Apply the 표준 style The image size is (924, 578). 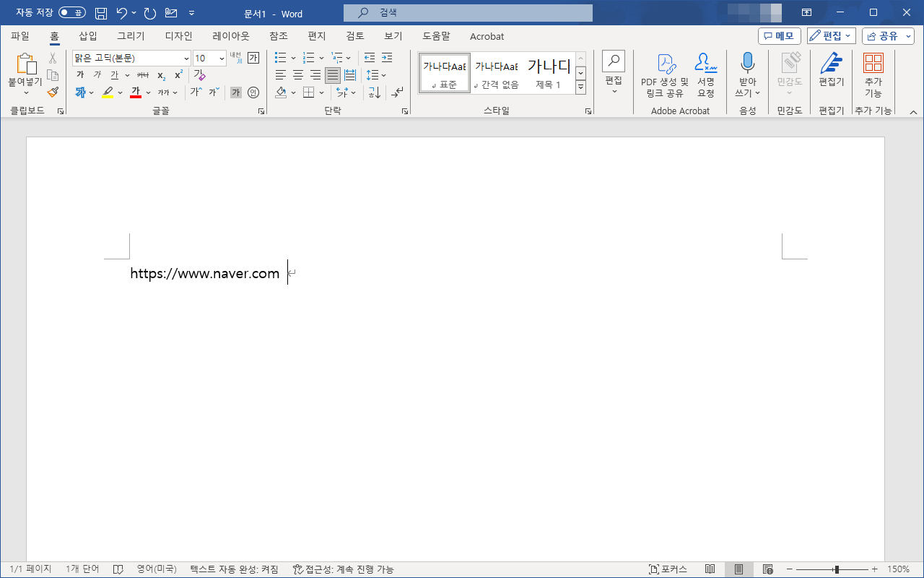tap(444, 73)
